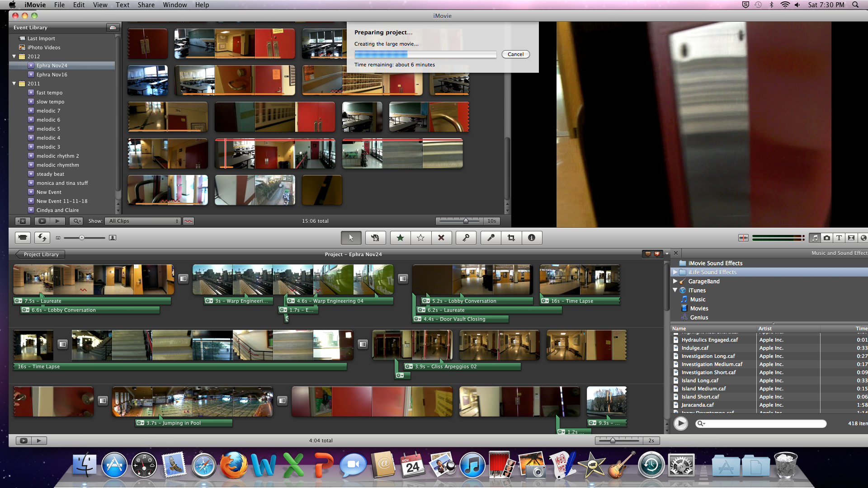The image size is (868, 488).
Task: Unmark selection with the hollow star
Action: [x=420, y=238]
